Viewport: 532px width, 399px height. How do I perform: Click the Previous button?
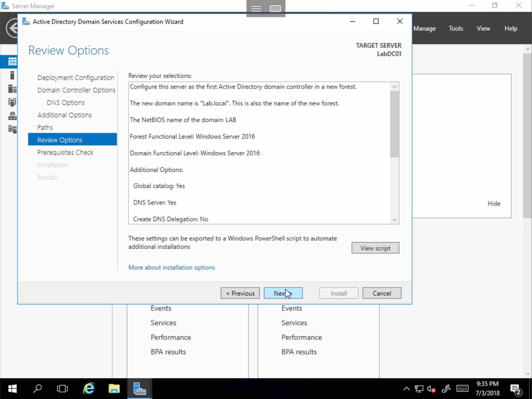point(240,293)
